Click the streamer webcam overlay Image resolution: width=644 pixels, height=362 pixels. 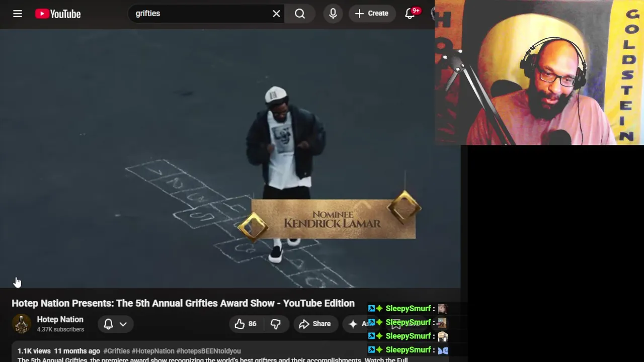pyautogui.click(x=539, y=72)
